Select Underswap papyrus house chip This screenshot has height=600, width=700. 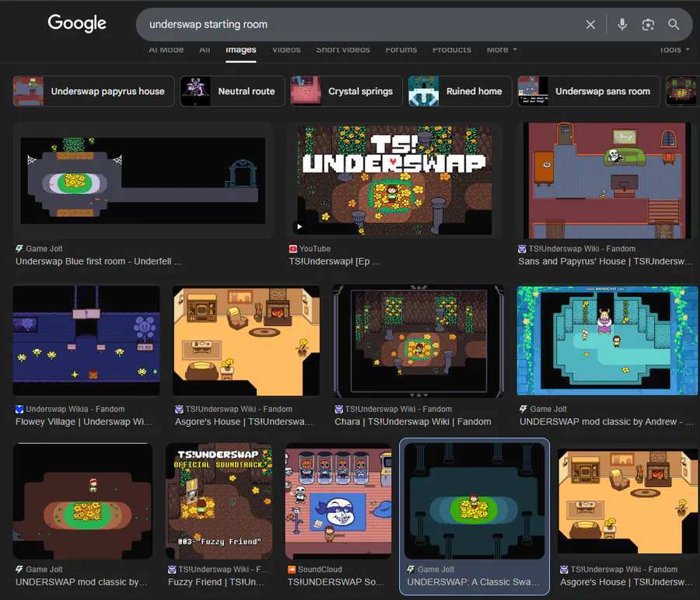point(94,91)
